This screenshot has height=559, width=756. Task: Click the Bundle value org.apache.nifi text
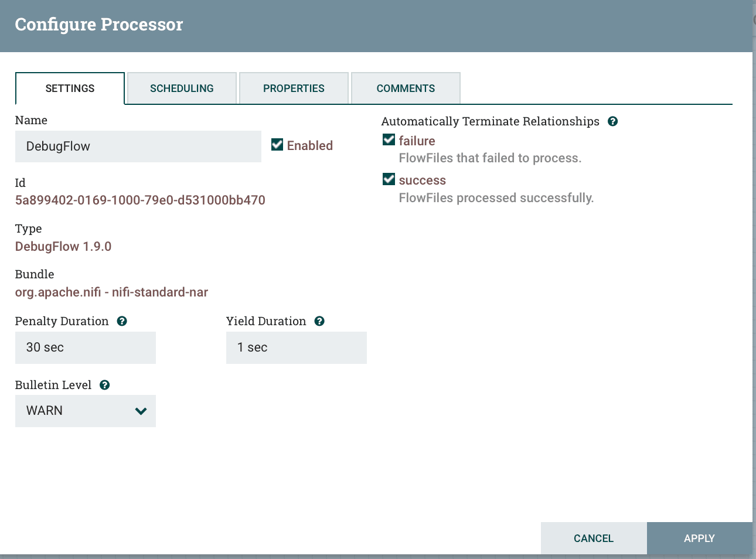pos(111,292)
